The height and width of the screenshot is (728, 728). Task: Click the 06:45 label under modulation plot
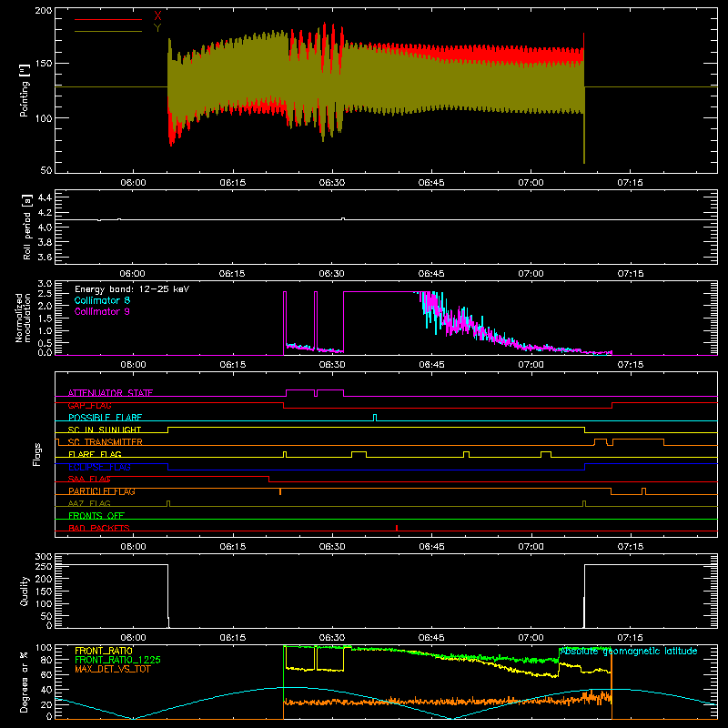coord(431,365)
